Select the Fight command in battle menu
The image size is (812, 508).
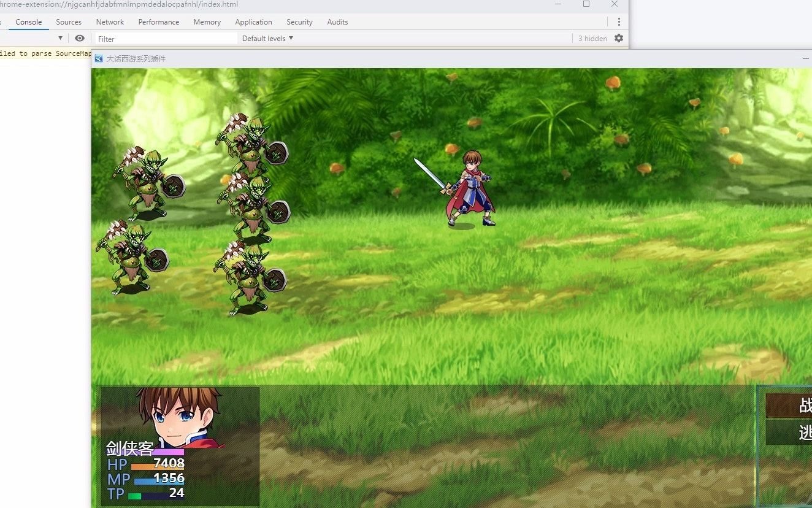789,406
